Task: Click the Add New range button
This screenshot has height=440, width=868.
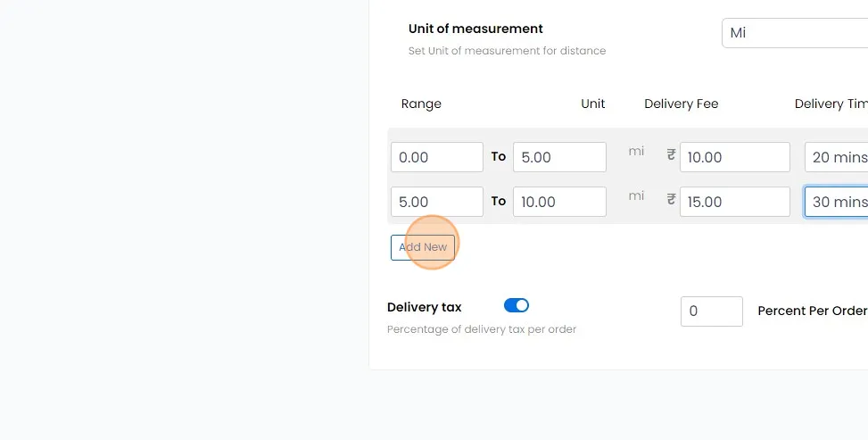Action: [422, 247]
